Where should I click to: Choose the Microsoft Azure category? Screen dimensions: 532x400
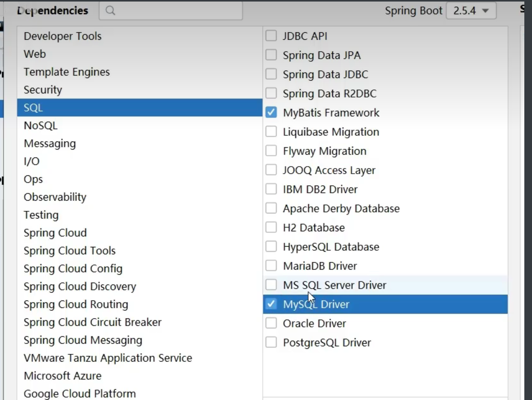(x=62, y=376)
